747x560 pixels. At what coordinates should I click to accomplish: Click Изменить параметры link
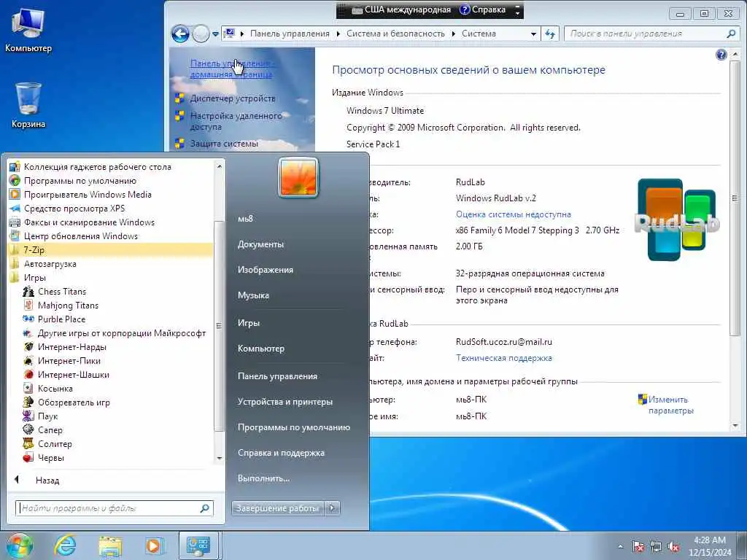click(x=671, y=405)
